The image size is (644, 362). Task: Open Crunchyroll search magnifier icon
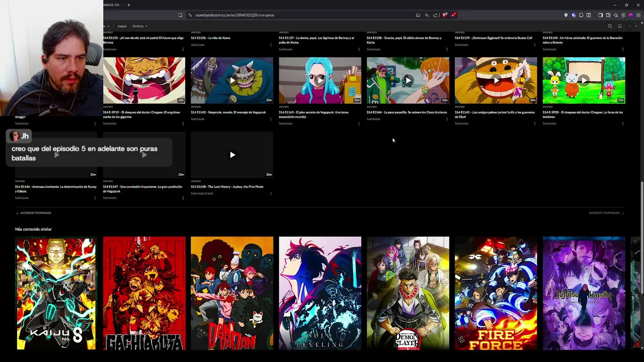[x=610, y=26]
